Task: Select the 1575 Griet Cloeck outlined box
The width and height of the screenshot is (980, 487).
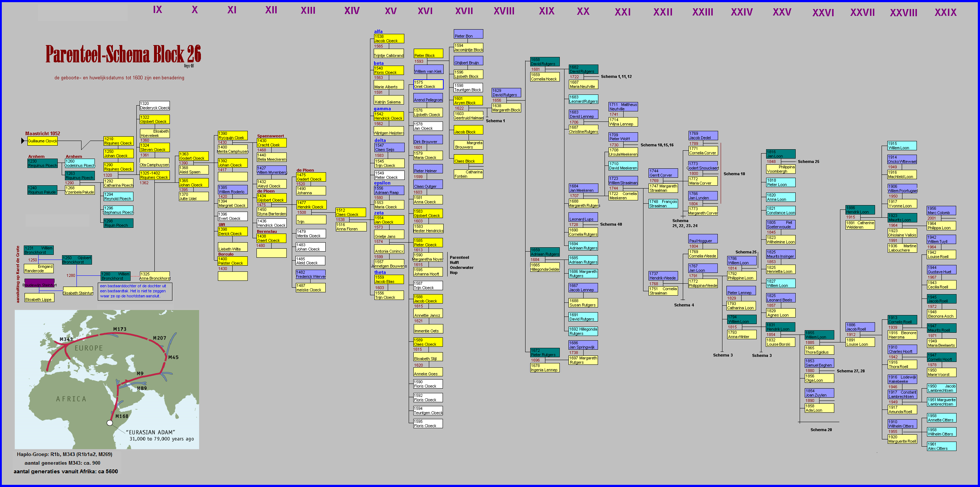Action: (x=428, y=84)
